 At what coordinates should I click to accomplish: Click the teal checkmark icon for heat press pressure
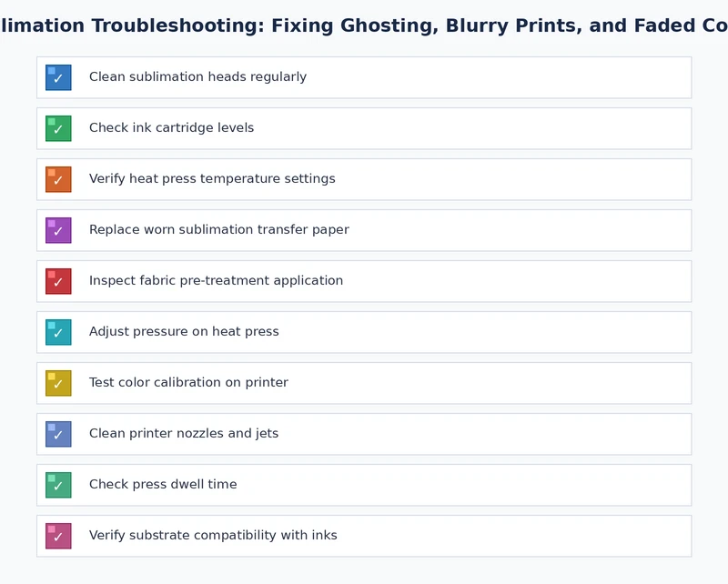(58, 332)
